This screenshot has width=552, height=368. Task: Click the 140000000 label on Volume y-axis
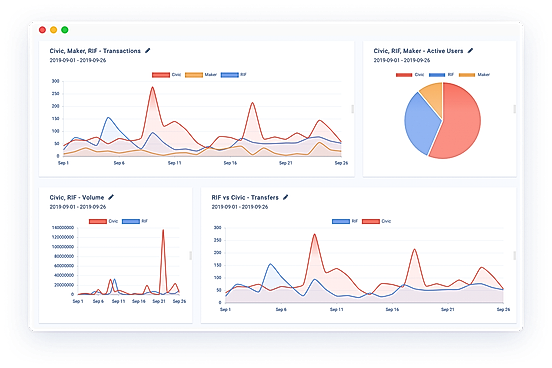coord(63,227)
